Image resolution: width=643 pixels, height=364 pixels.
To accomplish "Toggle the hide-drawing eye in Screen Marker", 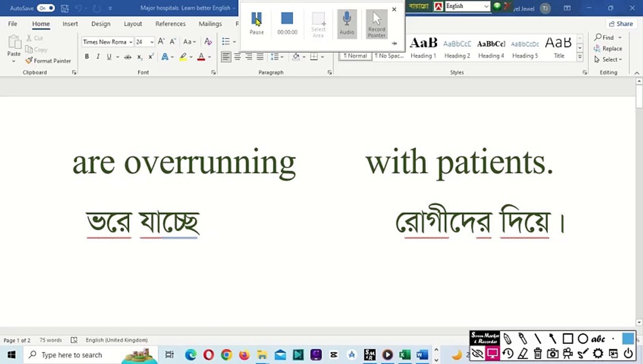I will [477, 354].
